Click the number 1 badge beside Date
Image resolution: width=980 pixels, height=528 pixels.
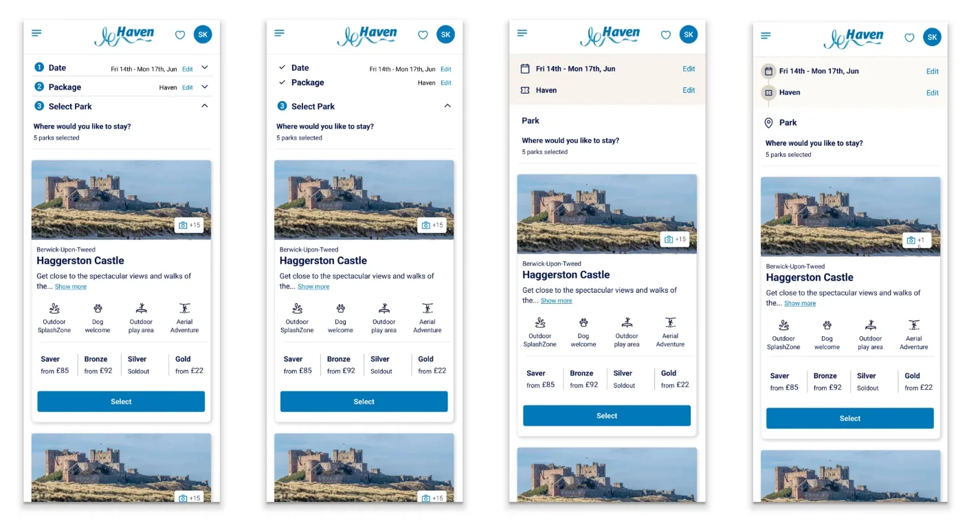coord(39,67)
